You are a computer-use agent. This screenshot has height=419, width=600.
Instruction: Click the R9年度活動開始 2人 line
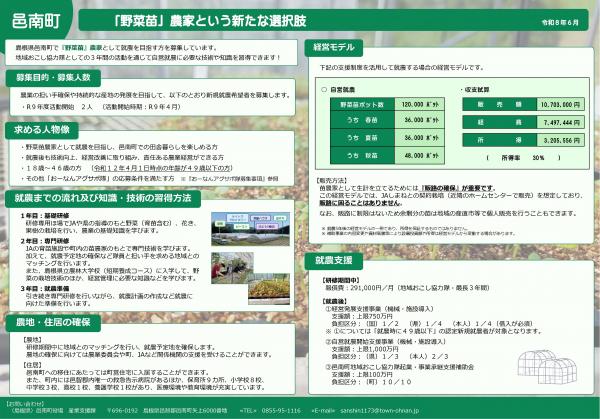pos(101,107)
